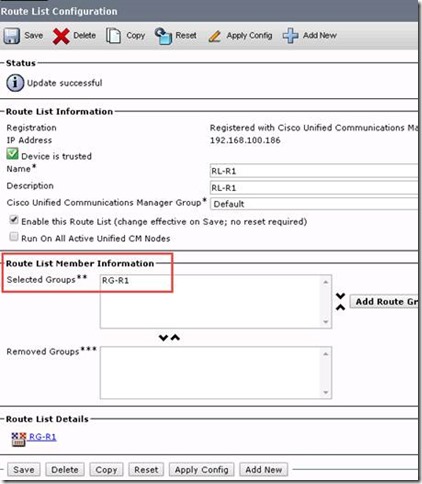Viewport: 422px width, 484px height.
Task: Toggle Enable this Route List checkbox
Action: click(x=14, y=220)
